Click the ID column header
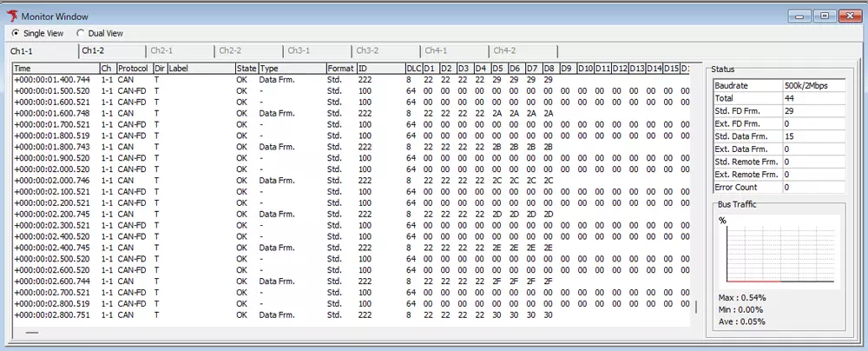The image size is (868, 351). click(x=379, y=68)
